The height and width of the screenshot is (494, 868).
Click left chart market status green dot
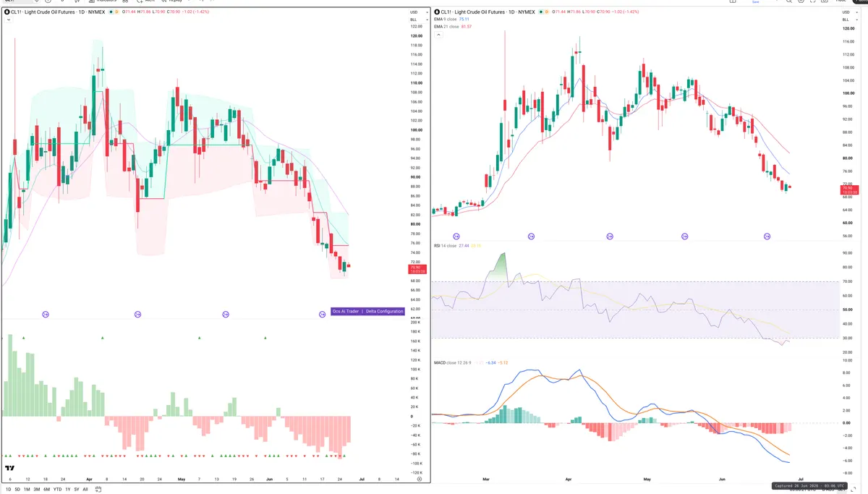tap(111, 12)
